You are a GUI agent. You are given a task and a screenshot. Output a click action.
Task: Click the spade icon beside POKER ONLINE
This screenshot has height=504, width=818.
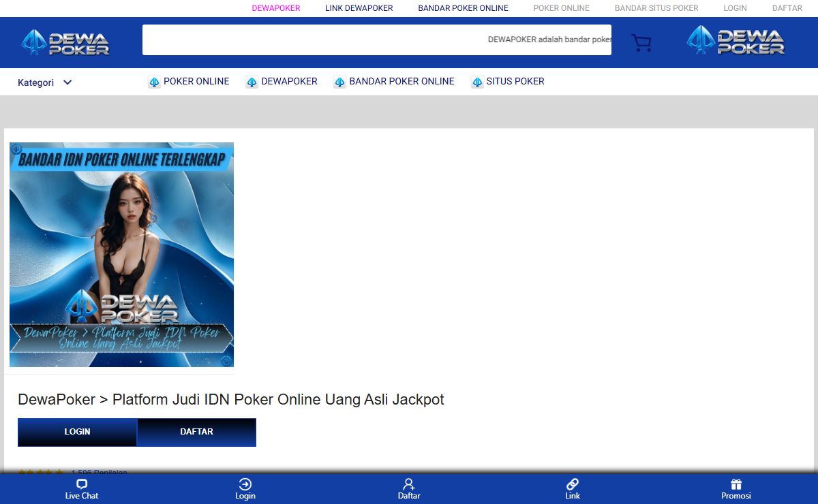tap(154, 82)
